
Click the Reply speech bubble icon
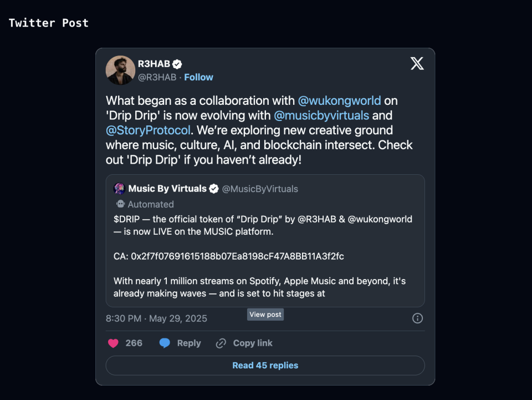tap(165, 343)
